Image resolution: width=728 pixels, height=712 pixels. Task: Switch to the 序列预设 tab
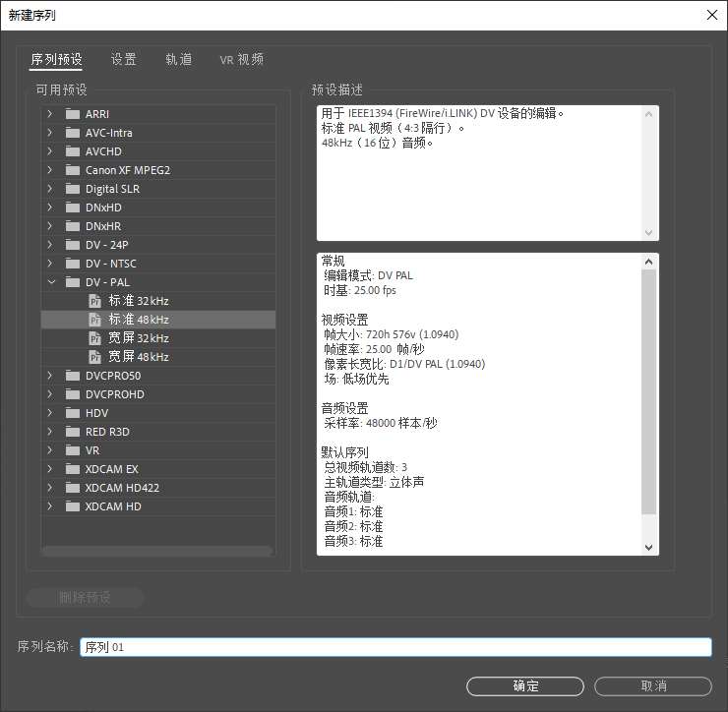[x=56, y=59]
